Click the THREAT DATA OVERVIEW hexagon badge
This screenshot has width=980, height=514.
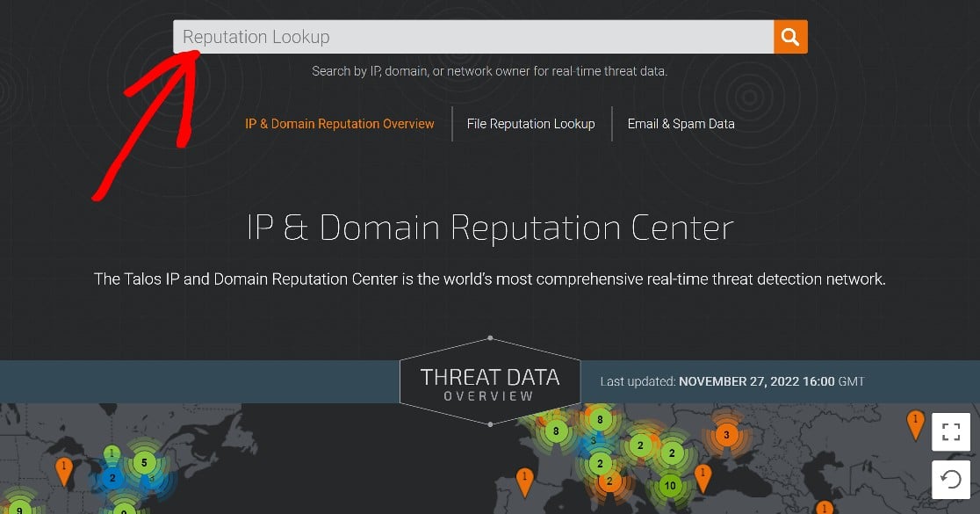(490, 381)
